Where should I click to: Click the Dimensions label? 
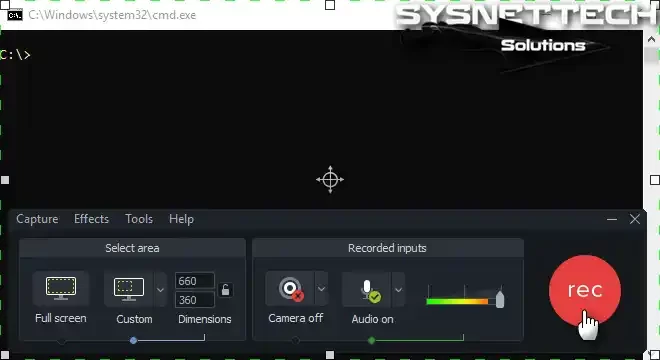(205, 319)
